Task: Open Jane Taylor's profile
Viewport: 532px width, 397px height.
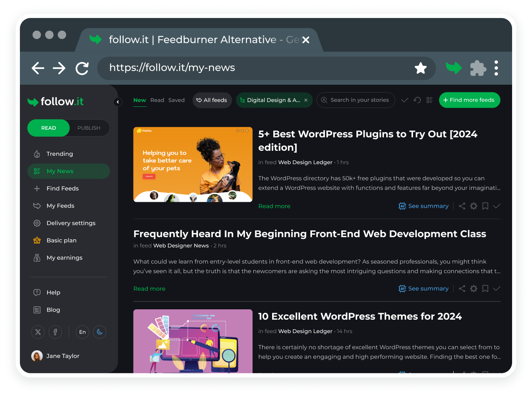Action: [55, 356]
